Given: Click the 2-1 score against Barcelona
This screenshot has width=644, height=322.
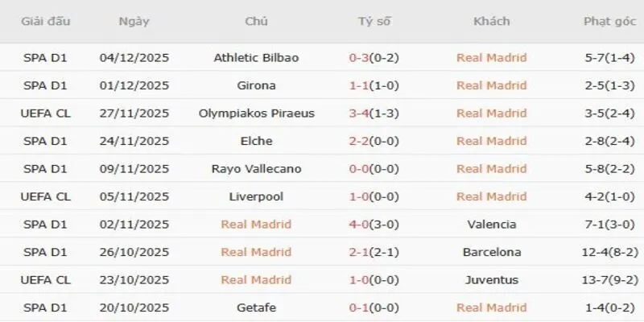Looking at the screenshot, I should click(x=360, y=252).
